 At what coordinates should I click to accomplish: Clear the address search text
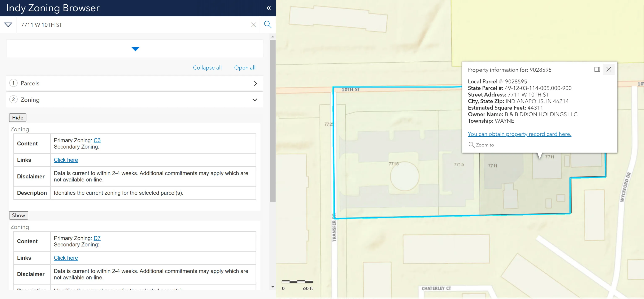(253, 25)
